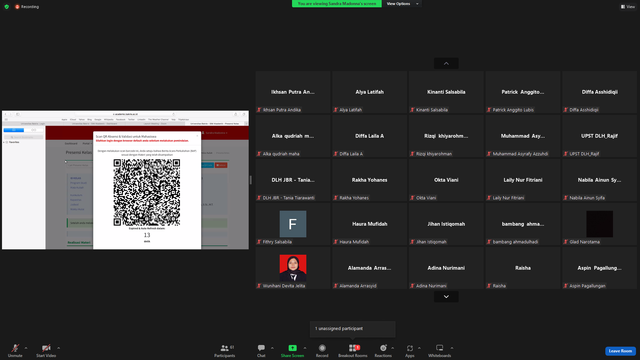Expand audio options arrow next to Unmute
The image size is (640, 360).
point(26,348)
